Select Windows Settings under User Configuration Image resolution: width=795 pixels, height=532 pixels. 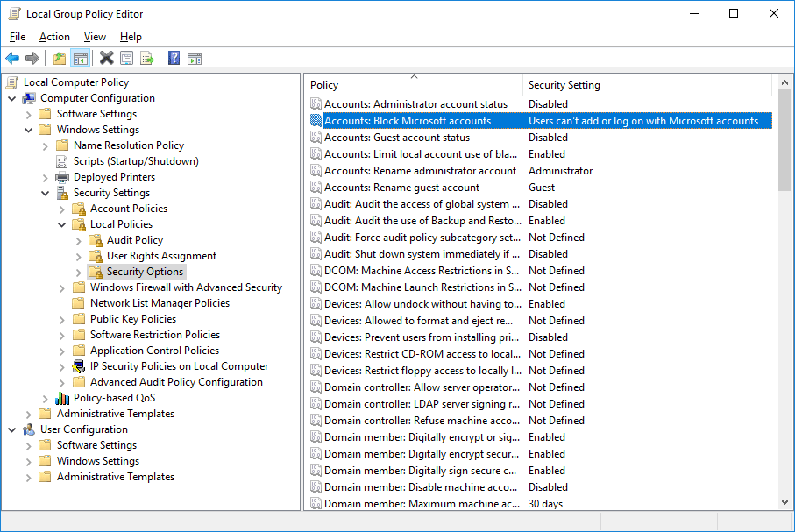click(x=98, y=461)
